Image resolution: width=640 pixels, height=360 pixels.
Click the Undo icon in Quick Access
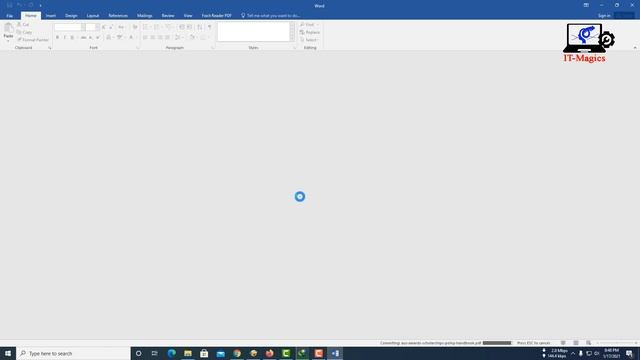(19, 5)
